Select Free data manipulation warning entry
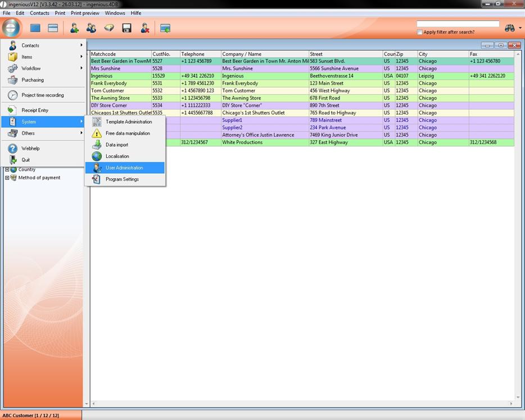This screenshot has height=420, width=525. tap(128, 133)
